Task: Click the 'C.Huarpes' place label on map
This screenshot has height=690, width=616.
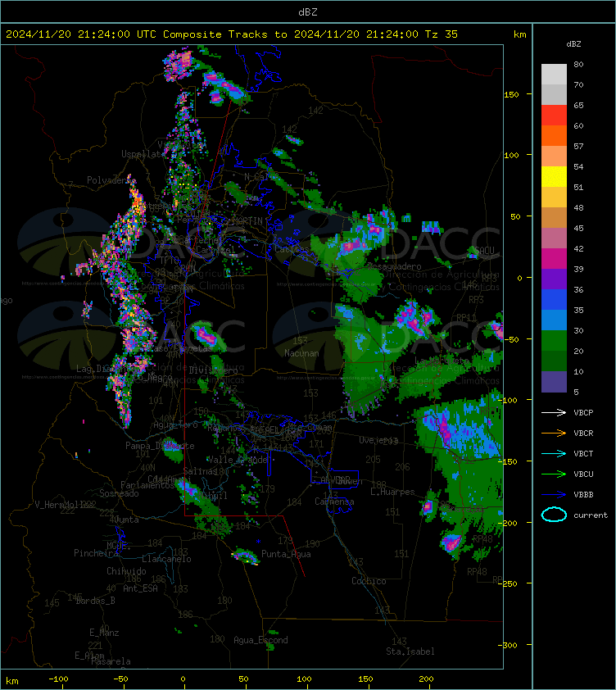Action: point(392,492)
